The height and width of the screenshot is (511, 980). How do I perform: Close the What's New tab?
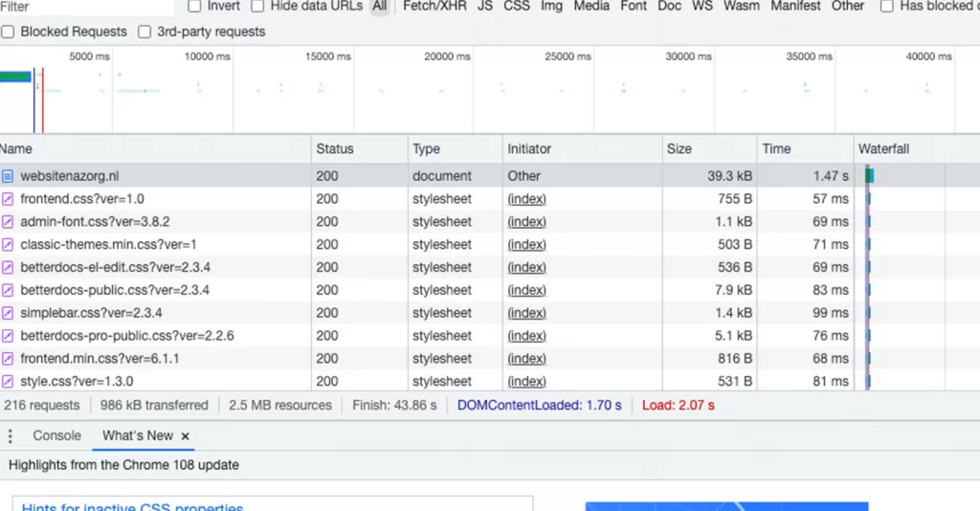[185, 436]
